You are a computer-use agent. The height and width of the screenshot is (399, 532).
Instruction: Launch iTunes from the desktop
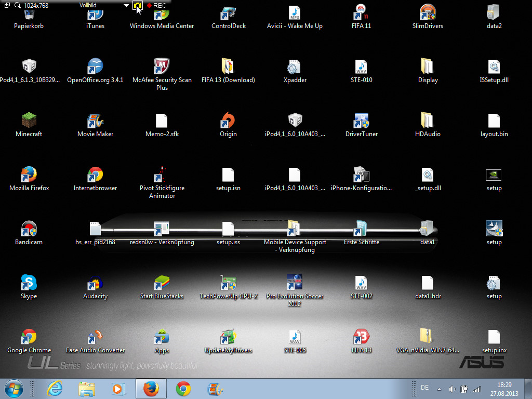click(96, 20)
